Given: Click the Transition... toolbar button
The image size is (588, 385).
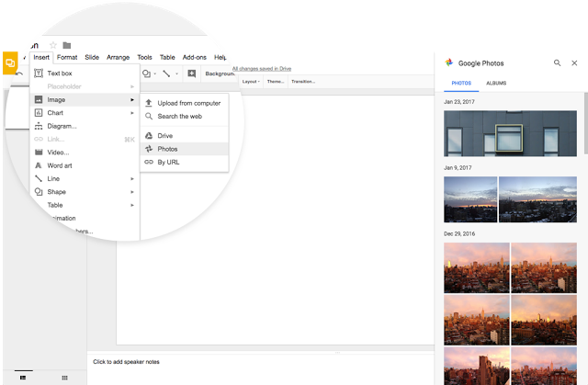Looking at the screenshot, I should (303, 82).
